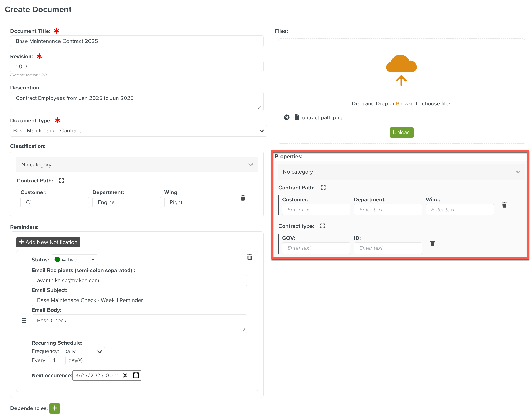Delete the reminder notification with trash icon
Screen dimensions: 532x415
(x=249, y=257)
